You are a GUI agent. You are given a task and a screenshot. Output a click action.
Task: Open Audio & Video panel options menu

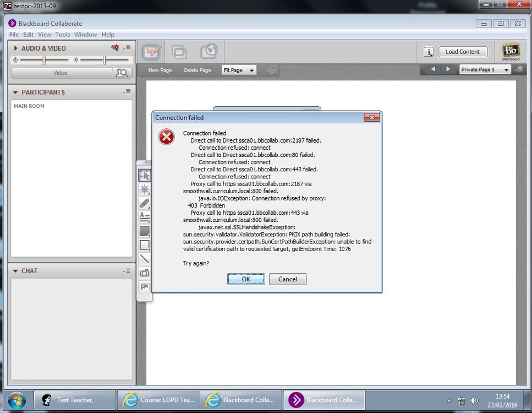[127, 48]
